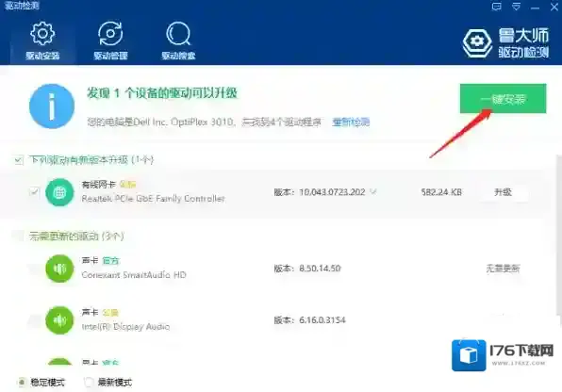The image size is (562, 392).
Task: Click the blue info circle icon
Action: tap(52, 106)
